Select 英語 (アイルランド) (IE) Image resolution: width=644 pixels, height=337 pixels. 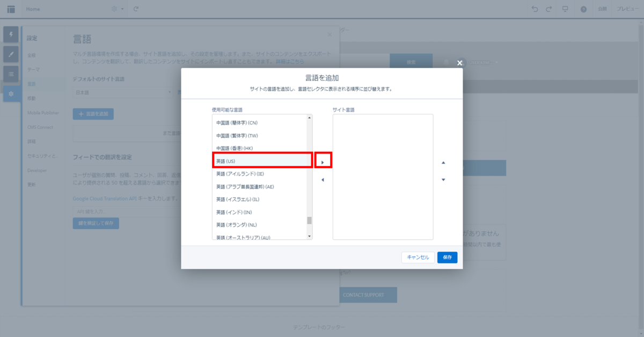coord(259,174)
